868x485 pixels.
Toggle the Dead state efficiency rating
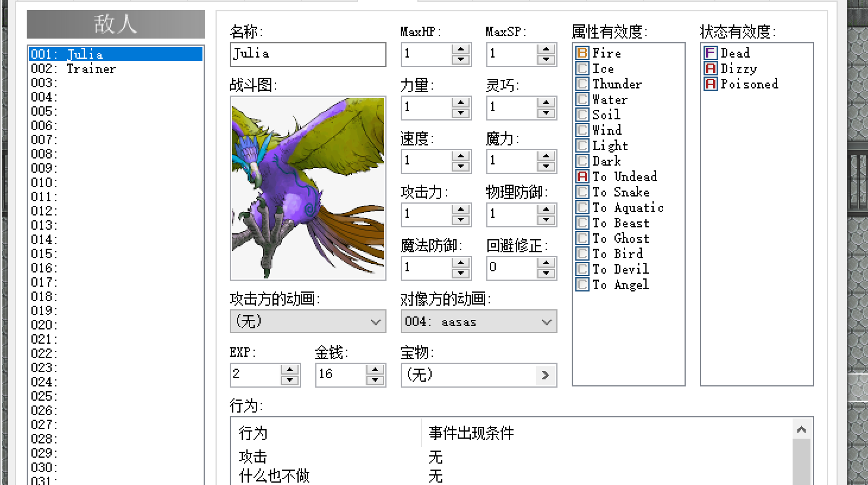tap(710, 53)
